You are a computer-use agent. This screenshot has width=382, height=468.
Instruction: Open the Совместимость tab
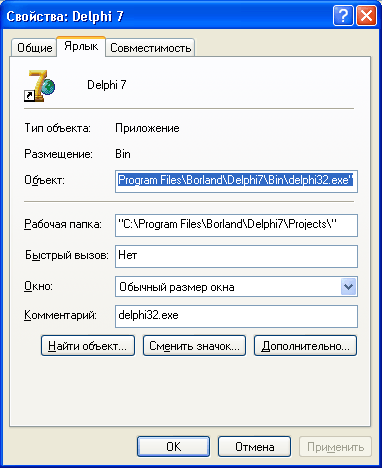tap(150, 48)
